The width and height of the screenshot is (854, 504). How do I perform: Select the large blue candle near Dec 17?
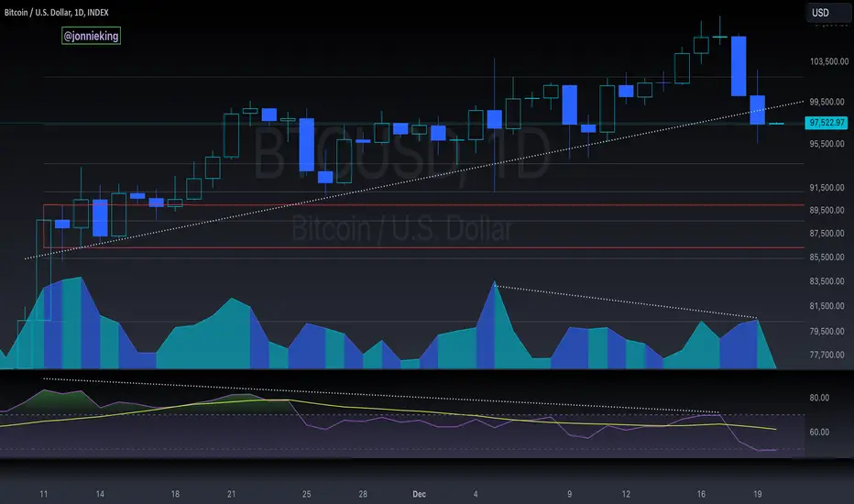pos(739,66)
